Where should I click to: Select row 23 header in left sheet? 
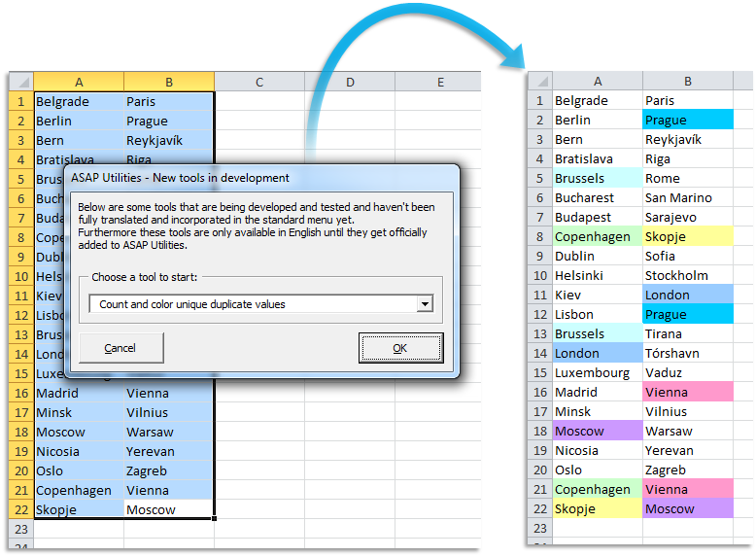(x=21, y=529)
